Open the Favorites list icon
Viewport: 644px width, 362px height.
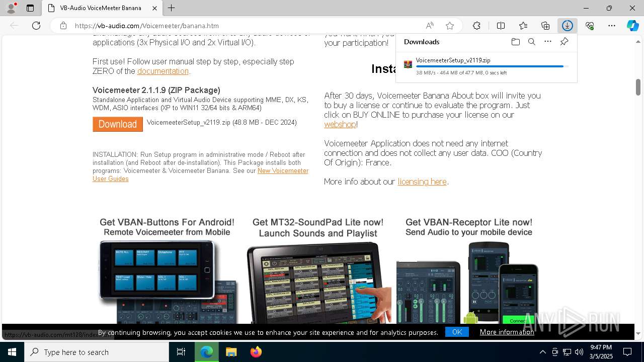tap(523, 26)
